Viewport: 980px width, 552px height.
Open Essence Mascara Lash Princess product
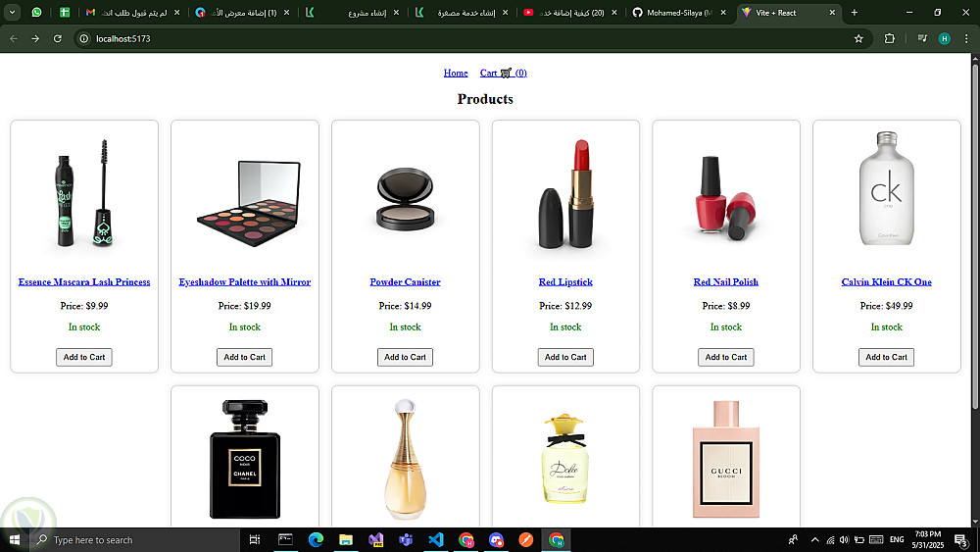point(84,282)
